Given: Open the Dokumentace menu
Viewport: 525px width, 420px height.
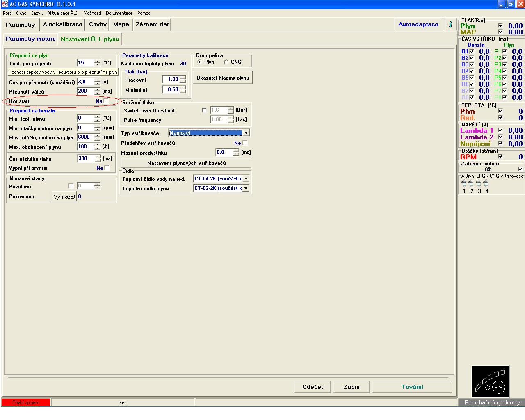Looking at the screenshot, I should pos(119,13).
